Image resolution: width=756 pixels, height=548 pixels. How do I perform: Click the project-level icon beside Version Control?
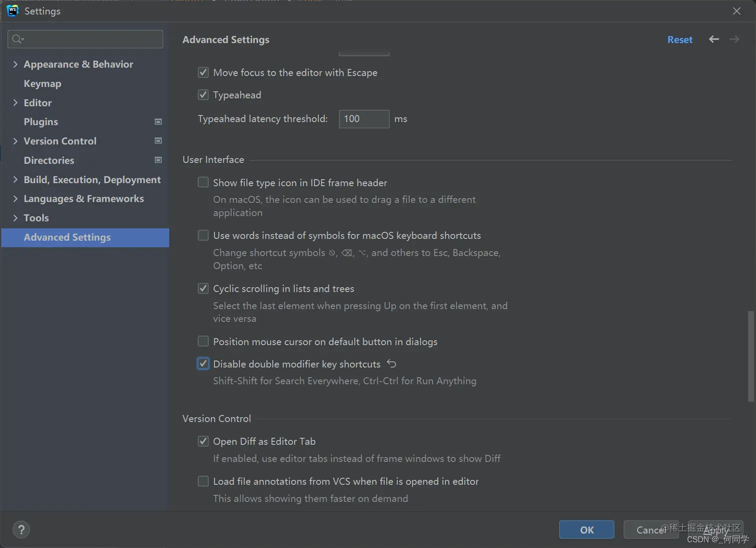click(x=158, y=141)
